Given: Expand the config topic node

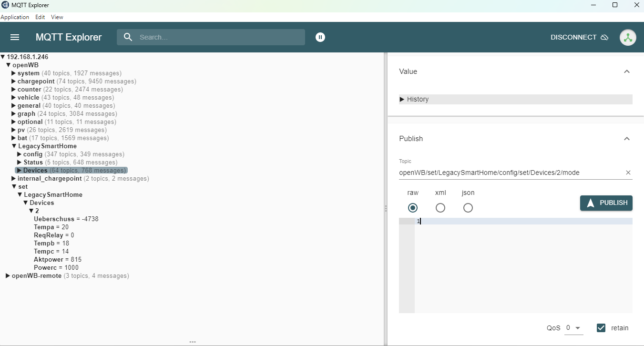Looking at the screenshot, I should tap(20, 154).
